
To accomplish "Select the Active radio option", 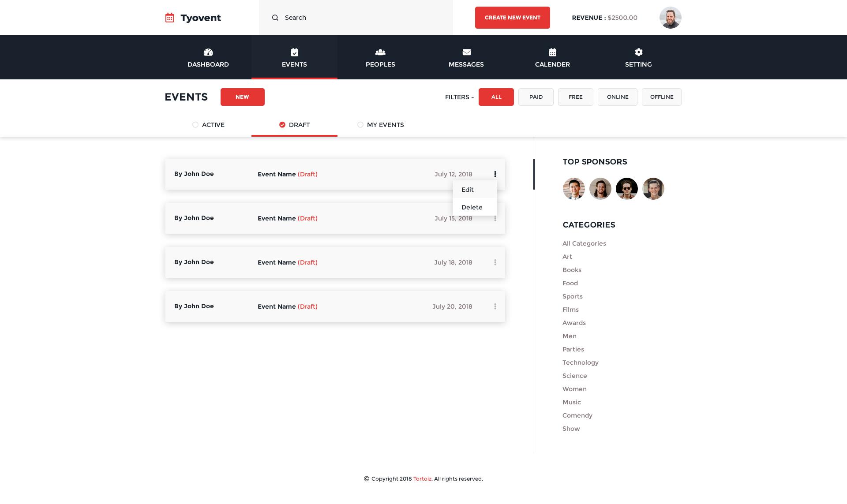I will (195, 125).
